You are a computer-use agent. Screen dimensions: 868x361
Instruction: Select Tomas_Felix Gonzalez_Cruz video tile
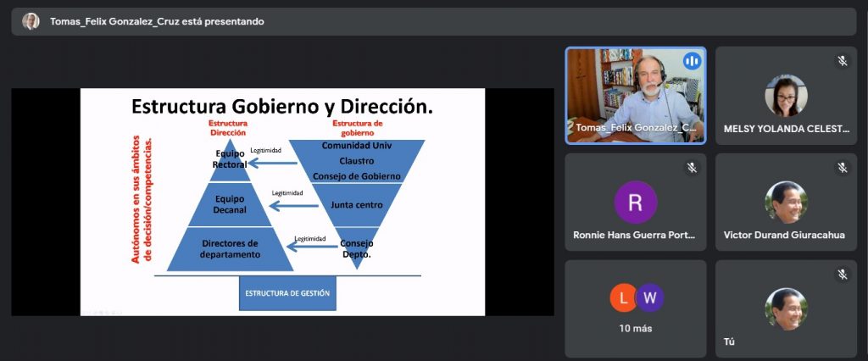point(636,96)
